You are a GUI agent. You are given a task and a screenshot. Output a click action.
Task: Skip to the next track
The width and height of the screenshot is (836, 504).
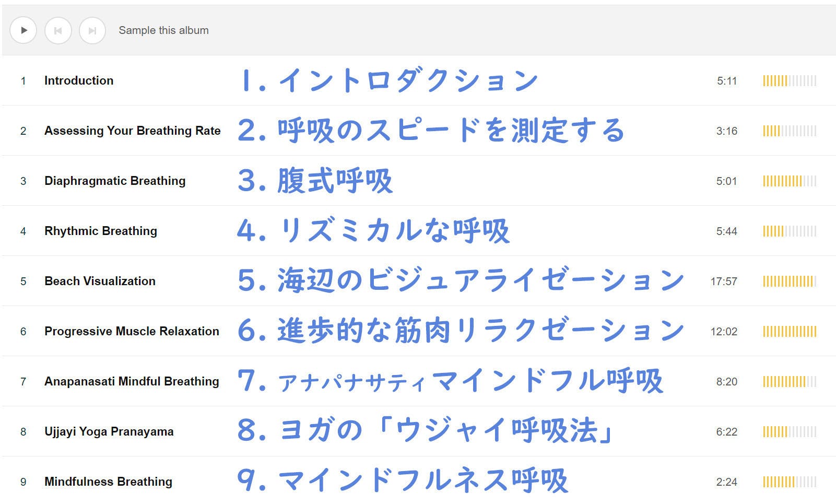click(92, 30)
